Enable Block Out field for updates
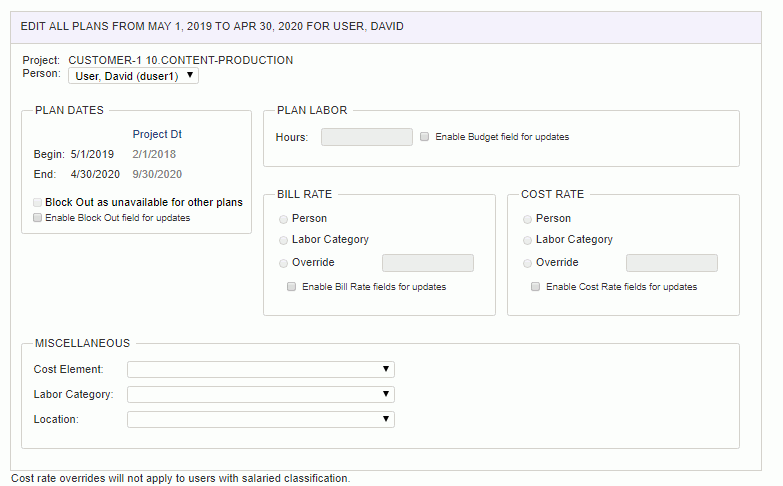Image resolution: width=783 pixels, height=486 pixels. click(37, 218)
